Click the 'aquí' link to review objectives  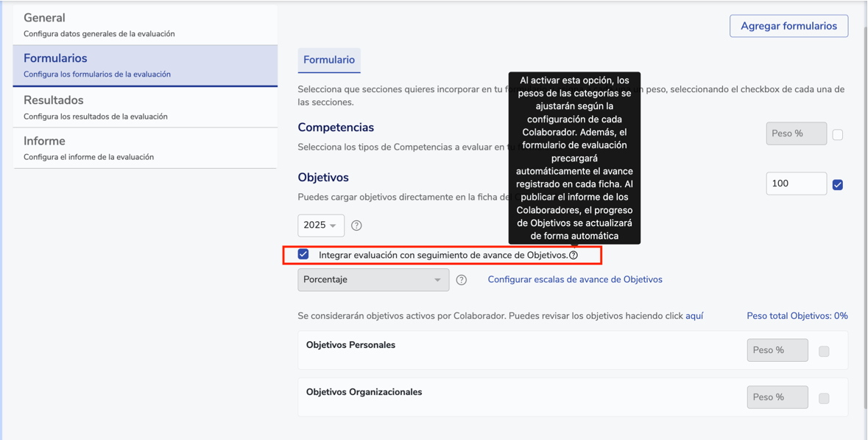(x=694, y=316)
